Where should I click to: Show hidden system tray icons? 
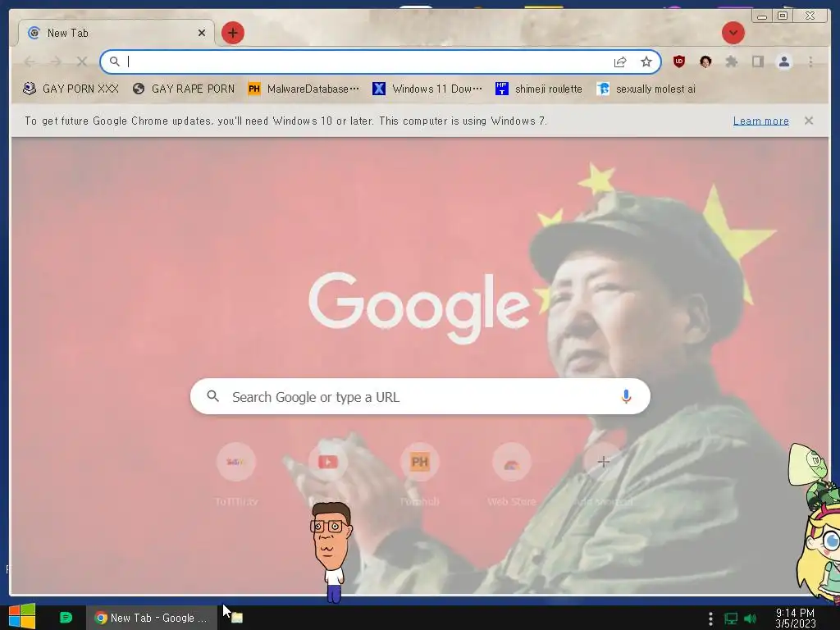point(710,619)
